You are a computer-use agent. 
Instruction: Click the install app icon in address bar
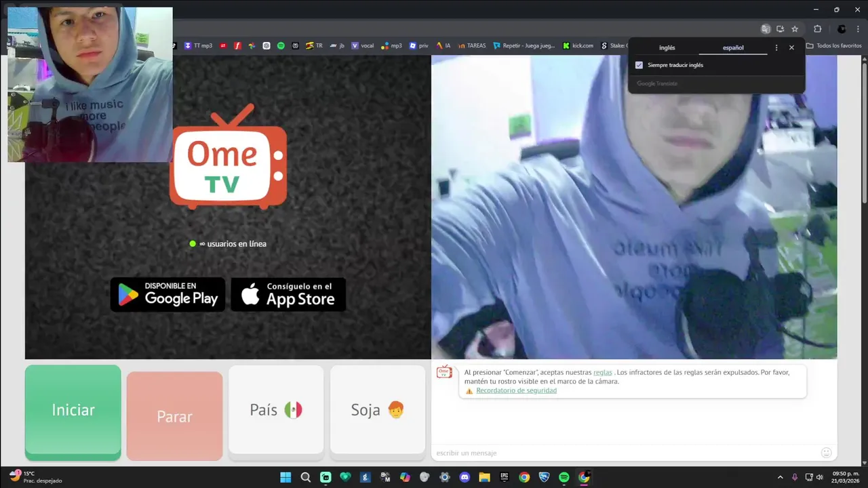click(781, 29)
